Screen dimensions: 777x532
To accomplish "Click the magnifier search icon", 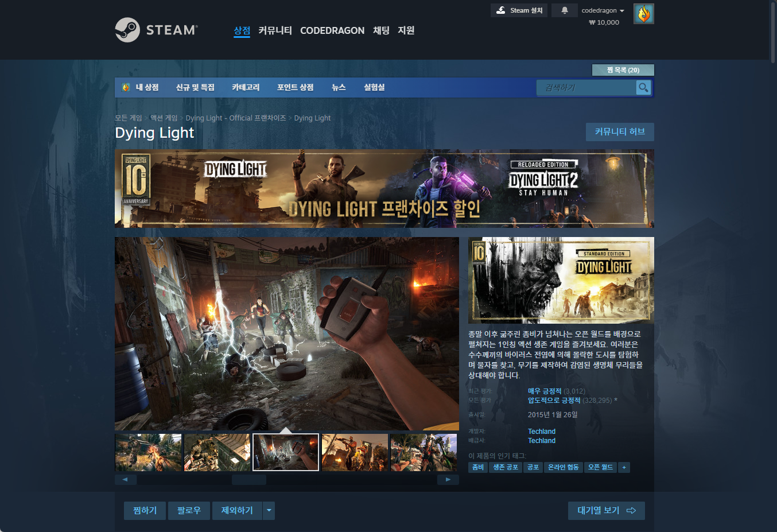I will click(643, 87).
